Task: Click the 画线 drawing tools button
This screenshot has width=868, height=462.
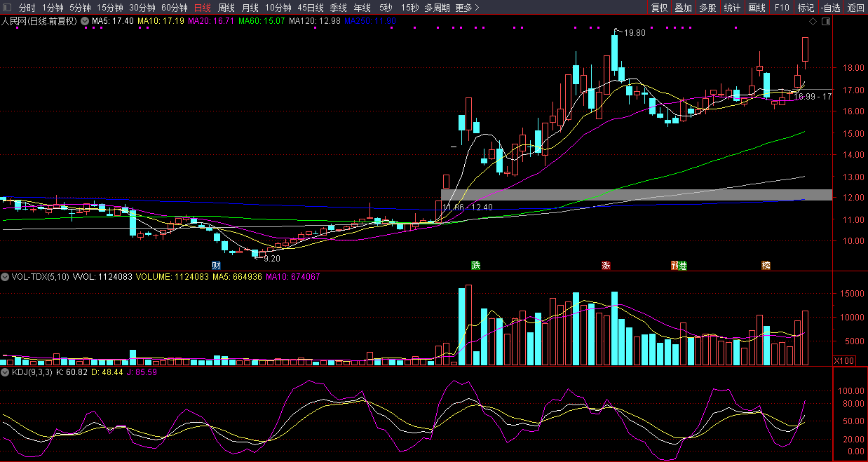Action: coord(757,8)
